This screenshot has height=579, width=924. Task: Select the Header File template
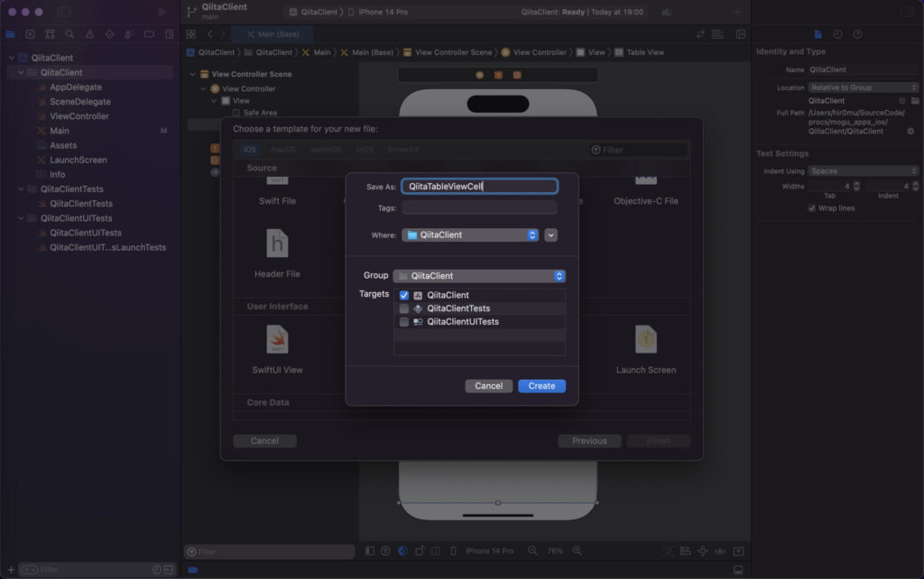tap(278, 253)
